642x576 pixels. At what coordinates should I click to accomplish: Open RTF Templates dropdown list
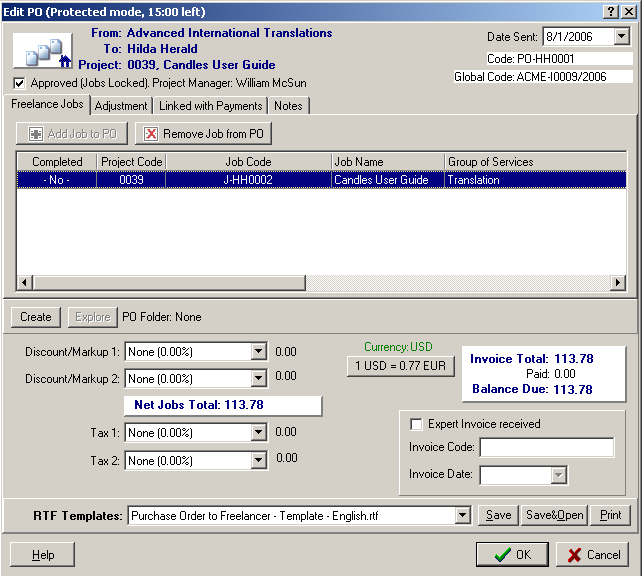pos(462,516)
